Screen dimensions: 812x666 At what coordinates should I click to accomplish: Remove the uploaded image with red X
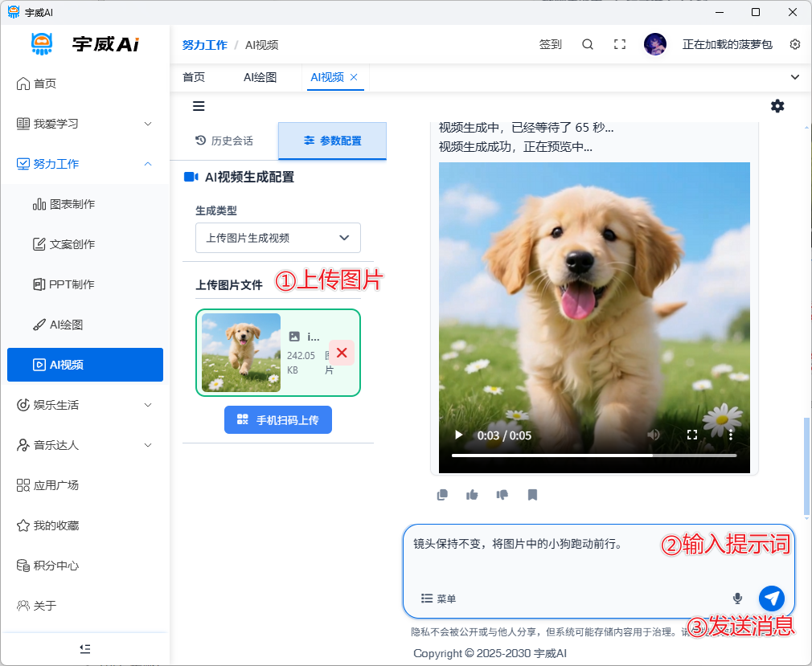coord(342,353)
